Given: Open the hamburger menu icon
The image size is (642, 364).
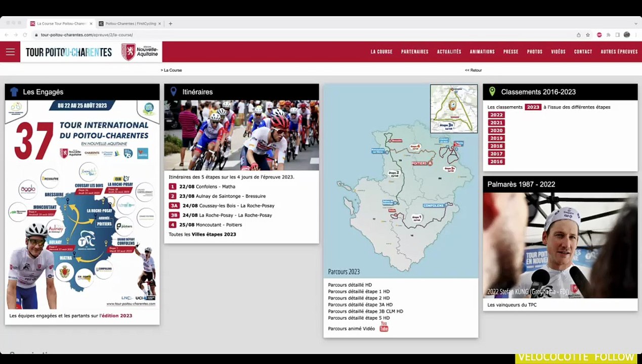Looking at the screenshot, I should pyautogui.click(x=10, y=52).
